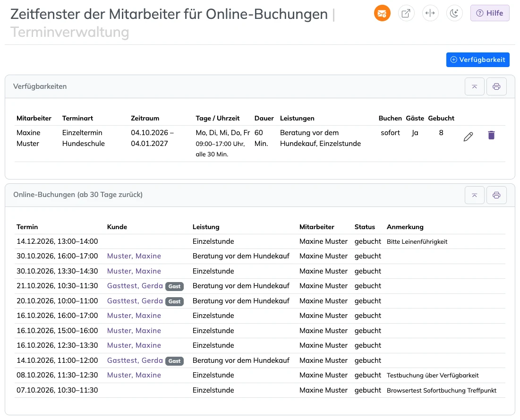
Task: Click the 'Beratung vor dem Hundekauf, Einzelstunde' cell
Action: (320, 138)
